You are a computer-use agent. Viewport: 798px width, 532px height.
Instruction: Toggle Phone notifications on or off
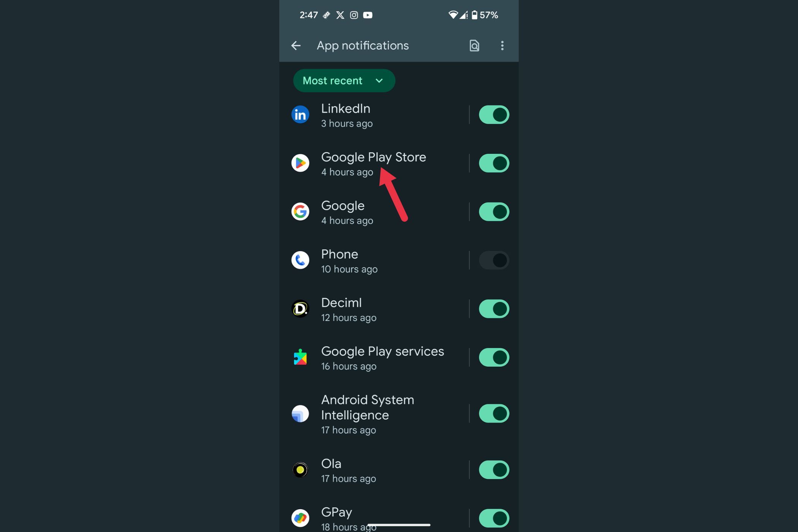pyautogui.click(x=494, y=261)
